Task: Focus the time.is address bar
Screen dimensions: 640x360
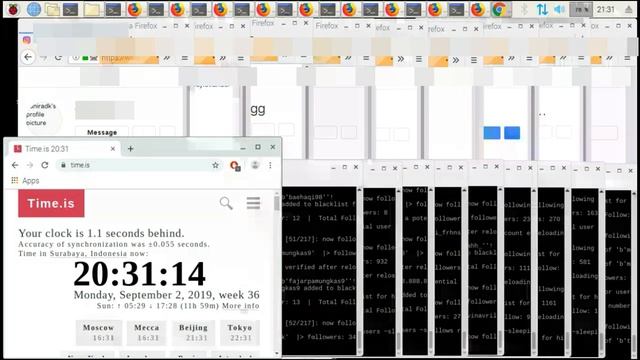Action: click(x=139, y=165)
